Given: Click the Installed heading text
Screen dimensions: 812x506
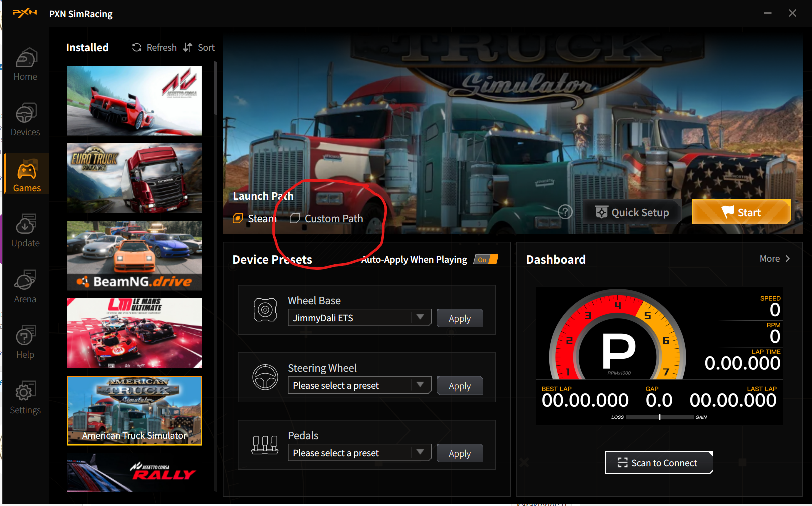Looking at the screenshot, I should (87, 47).
